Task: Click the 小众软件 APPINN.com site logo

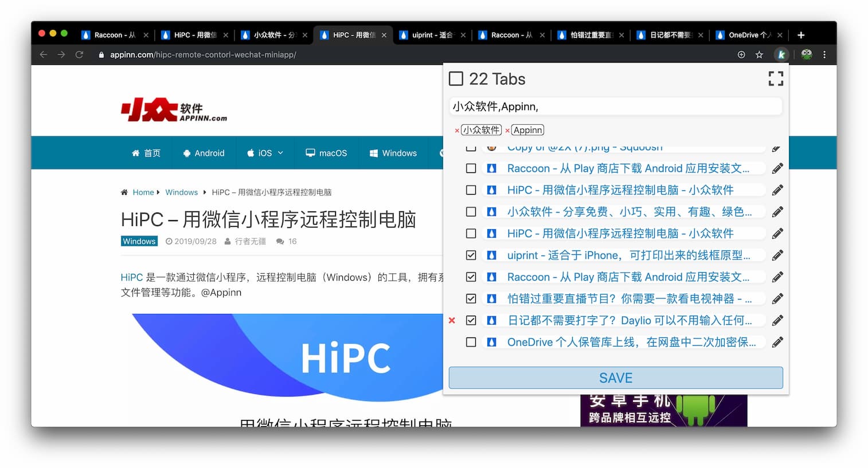Action: coord(174,109)
